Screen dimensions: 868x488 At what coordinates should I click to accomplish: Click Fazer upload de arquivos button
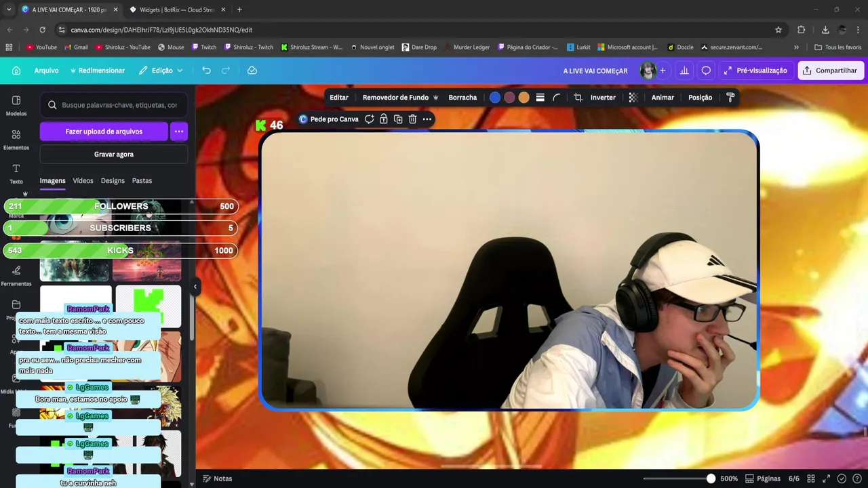click(104, 131)
